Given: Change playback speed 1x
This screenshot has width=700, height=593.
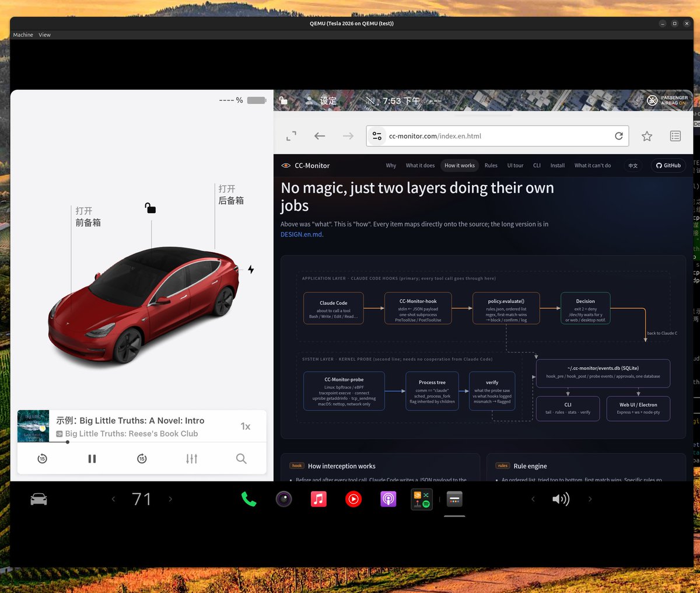Looking at the screenshot, I should click(x=246, y=427).
